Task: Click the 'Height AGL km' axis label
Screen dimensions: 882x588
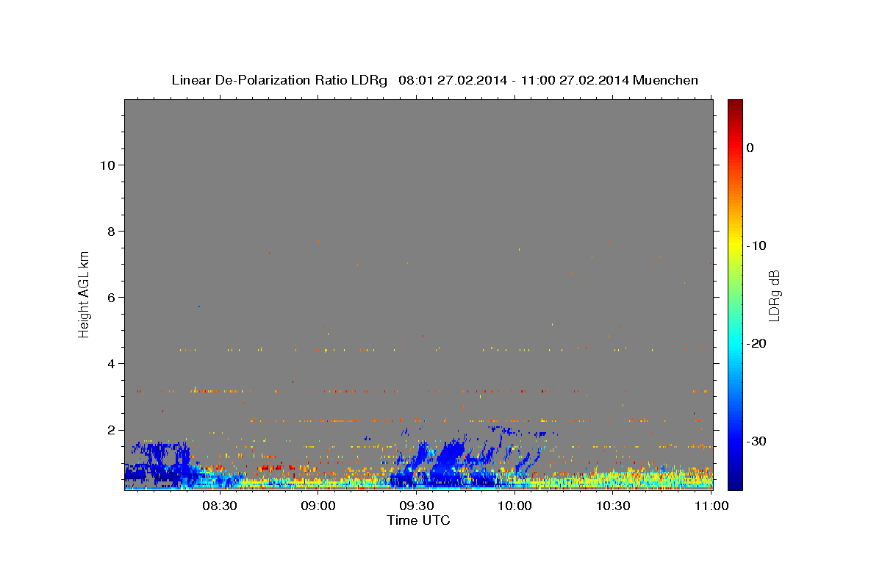Action: pos(84,293)
